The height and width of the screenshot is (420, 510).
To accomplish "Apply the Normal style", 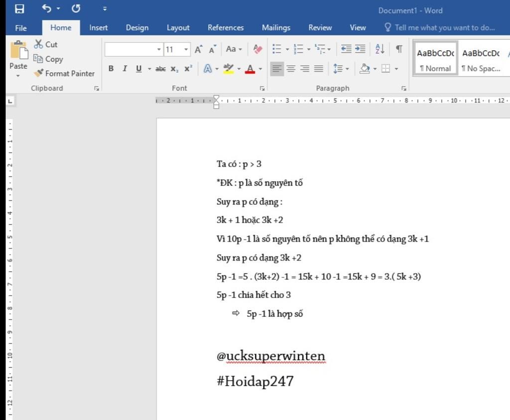I will (435, 59).
